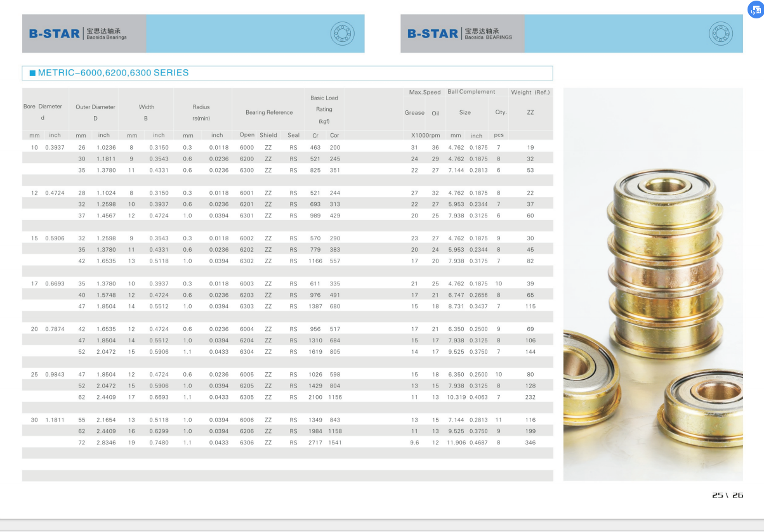The height and width of the screenshot is (532, 764).
Task: Click the Weight (Ref.) column header
Action: 530,93
